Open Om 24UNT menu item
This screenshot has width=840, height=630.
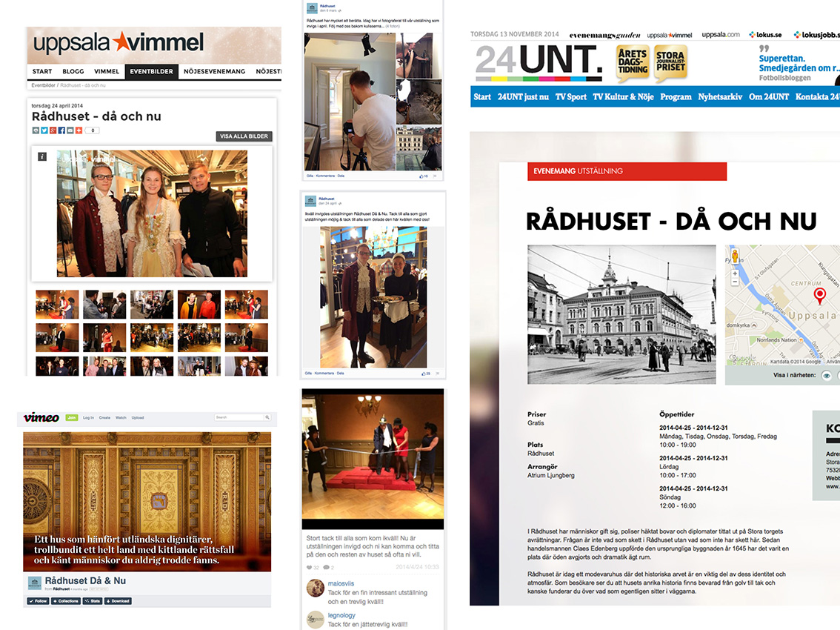(769, 97)
